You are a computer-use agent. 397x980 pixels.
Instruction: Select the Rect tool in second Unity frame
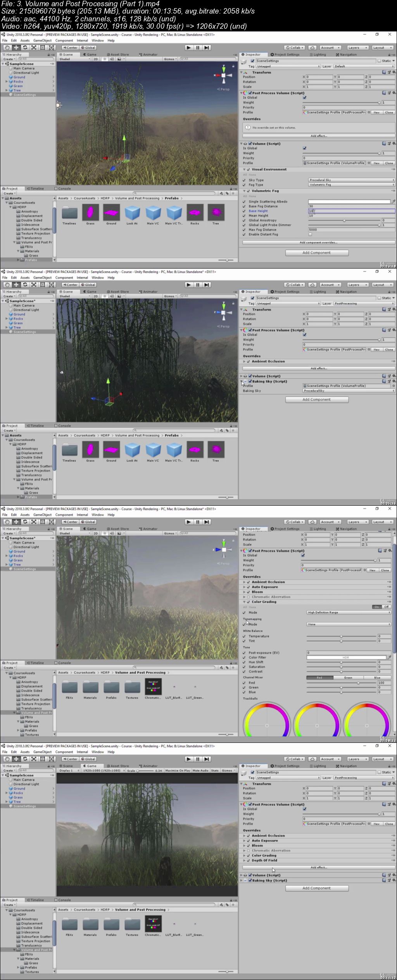pyautogui.click(x=43, y=285)
